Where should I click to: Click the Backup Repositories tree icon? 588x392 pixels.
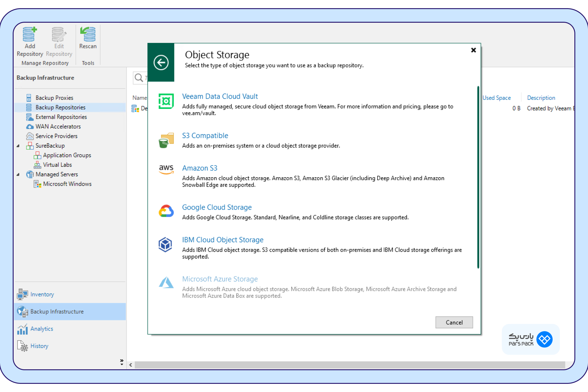point(29,107)
